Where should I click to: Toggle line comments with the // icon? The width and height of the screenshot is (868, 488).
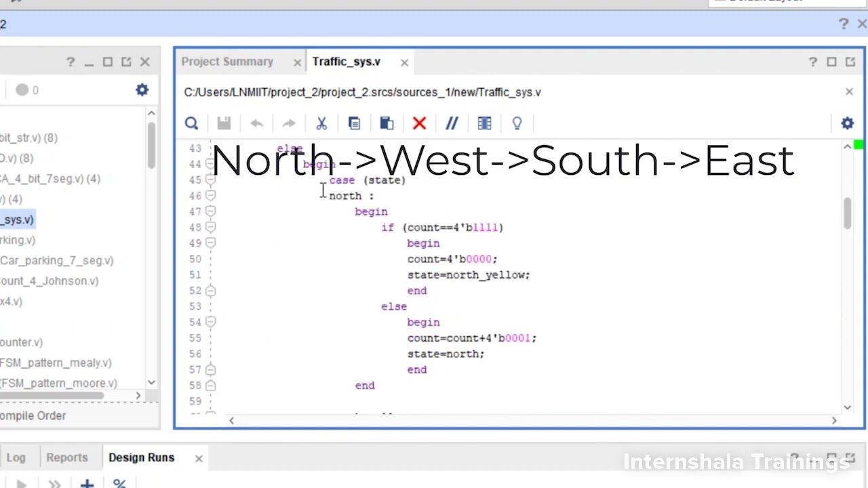click(x=452, y=123)
